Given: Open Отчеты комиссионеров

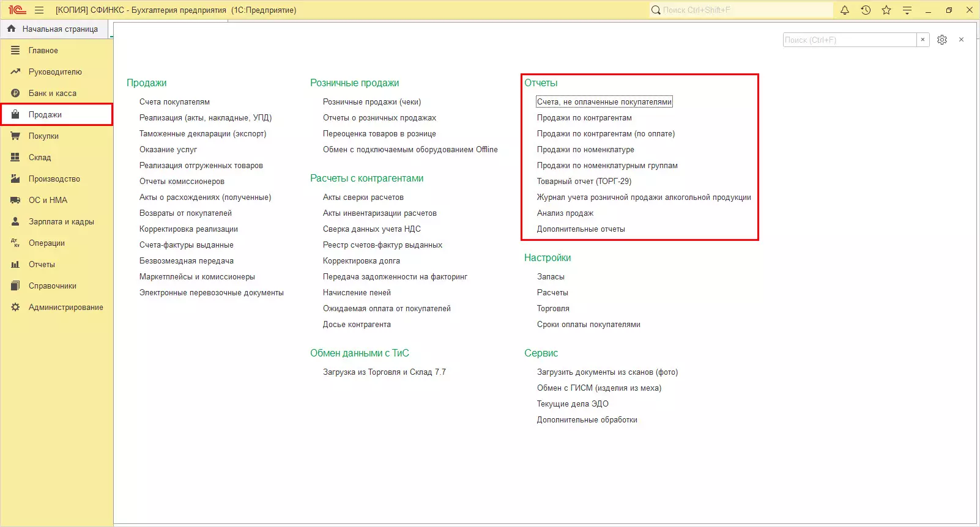Looking at the screenshot, I should coord(182,181).
